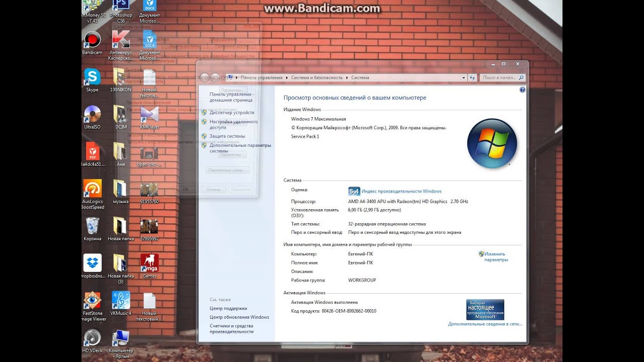Image resolution: width=644 pixels, height=362 pixels.
Task: Open the Photoshop CS6 desktop shortcut
Action: [121, 12]
